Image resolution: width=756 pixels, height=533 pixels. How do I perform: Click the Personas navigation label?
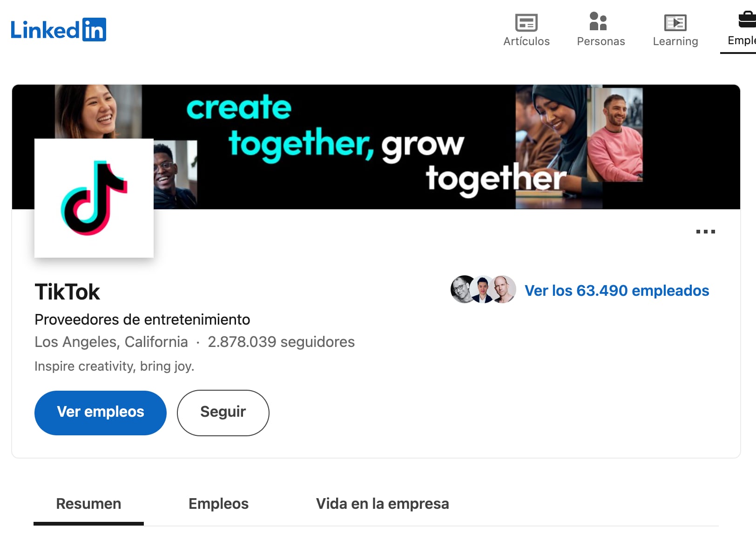pos(601,41)
